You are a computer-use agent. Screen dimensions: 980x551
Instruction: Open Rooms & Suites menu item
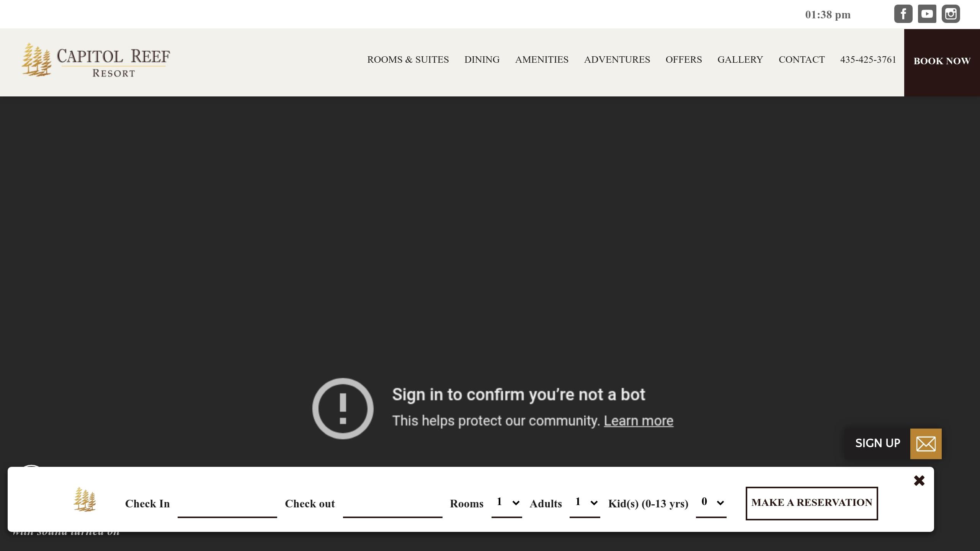click(408, 60)
